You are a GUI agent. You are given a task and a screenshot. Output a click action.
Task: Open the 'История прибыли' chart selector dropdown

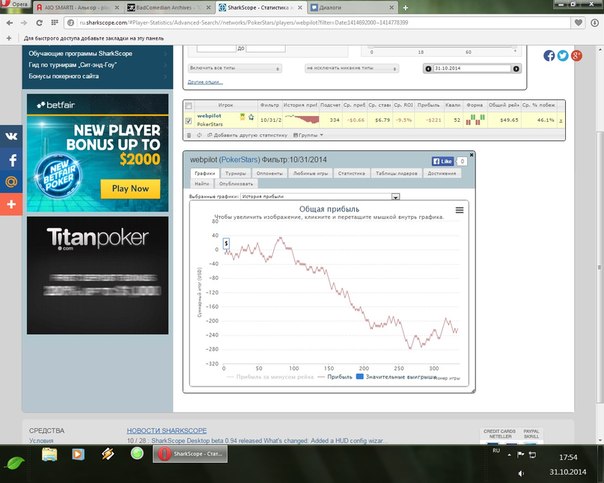(320, 196)
